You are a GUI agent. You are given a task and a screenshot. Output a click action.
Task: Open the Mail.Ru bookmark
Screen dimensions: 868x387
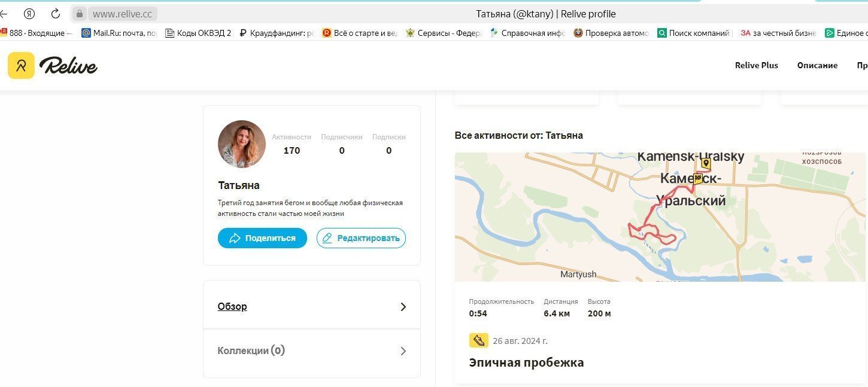pyautogui.click(x=119, y=33)
